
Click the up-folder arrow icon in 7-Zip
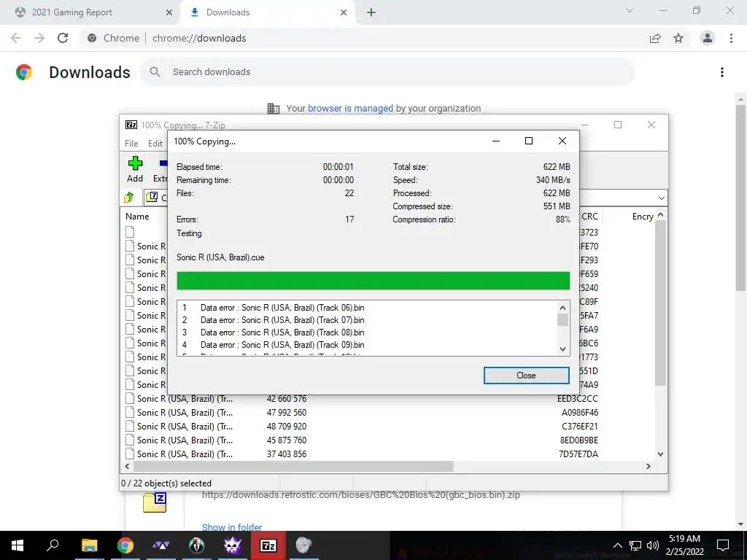coord(129,197)
